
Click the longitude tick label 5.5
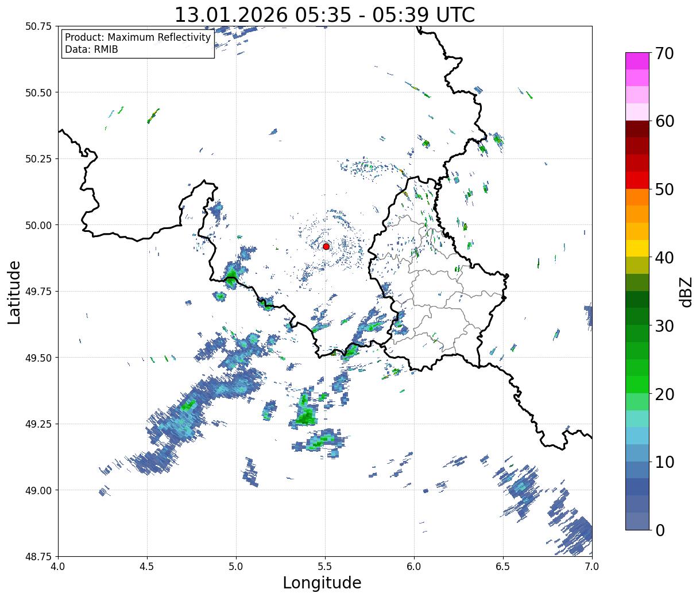[x=325, y=566]
